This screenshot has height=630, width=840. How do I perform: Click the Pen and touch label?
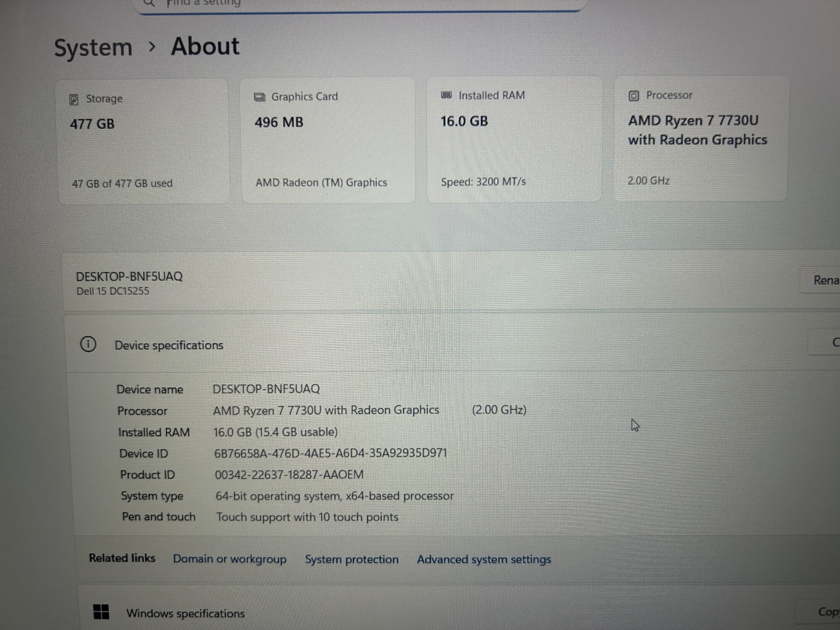click(159, 517)
